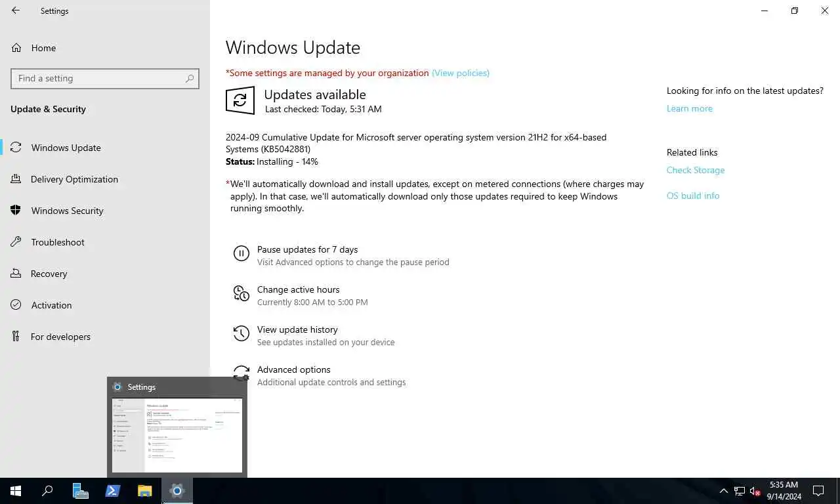Click the network icon in system tray

coord(740,491)
